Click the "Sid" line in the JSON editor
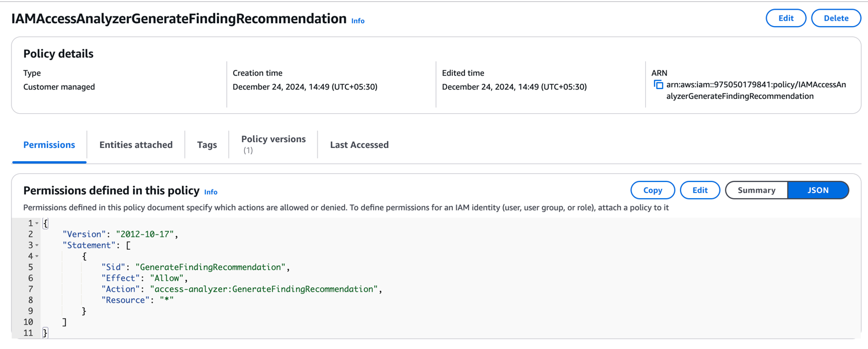This screenshot has height=349, width=868. (x=195, y=268)
